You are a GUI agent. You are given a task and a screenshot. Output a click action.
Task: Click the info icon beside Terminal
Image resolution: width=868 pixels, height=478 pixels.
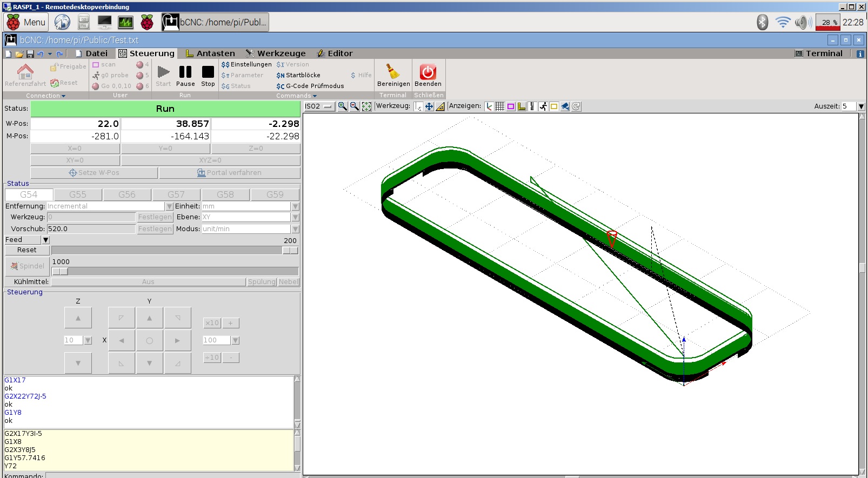pos(860,53)
